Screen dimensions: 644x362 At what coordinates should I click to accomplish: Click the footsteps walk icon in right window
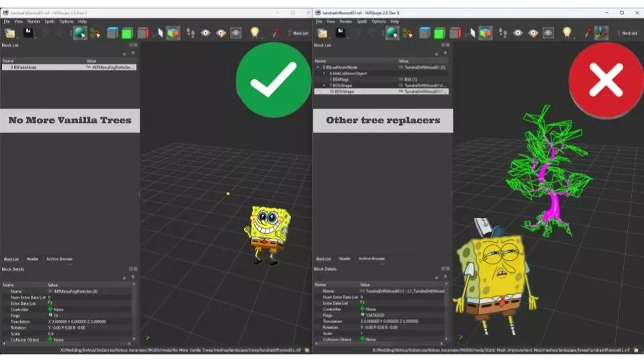502,33
